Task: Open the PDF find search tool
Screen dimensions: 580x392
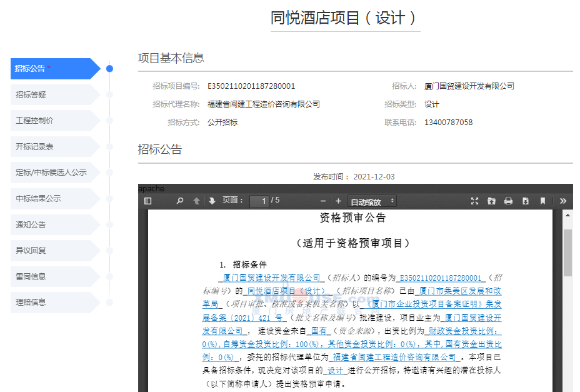Action: [180, 201]
